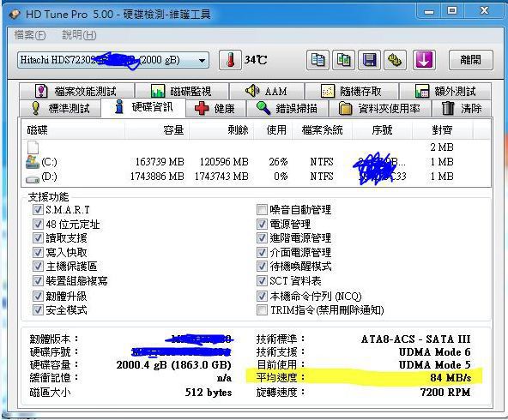
Task: Switch to 標準測試 tab
Action: pyautogui.click(x=61, y=108)
